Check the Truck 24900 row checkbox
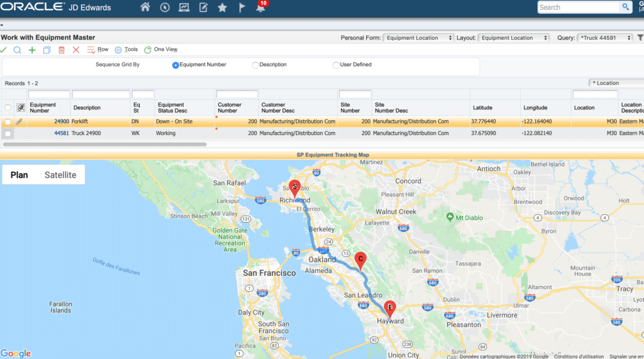This screenshot has height=359, width=644. click(x=8, y=133)
